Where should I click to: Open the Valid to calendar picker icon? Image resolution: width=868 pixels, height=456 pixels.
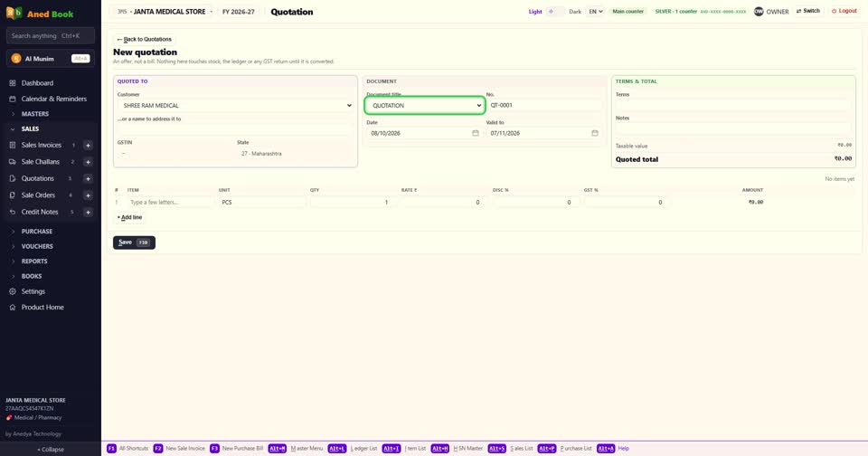click(x=595, y=133)
